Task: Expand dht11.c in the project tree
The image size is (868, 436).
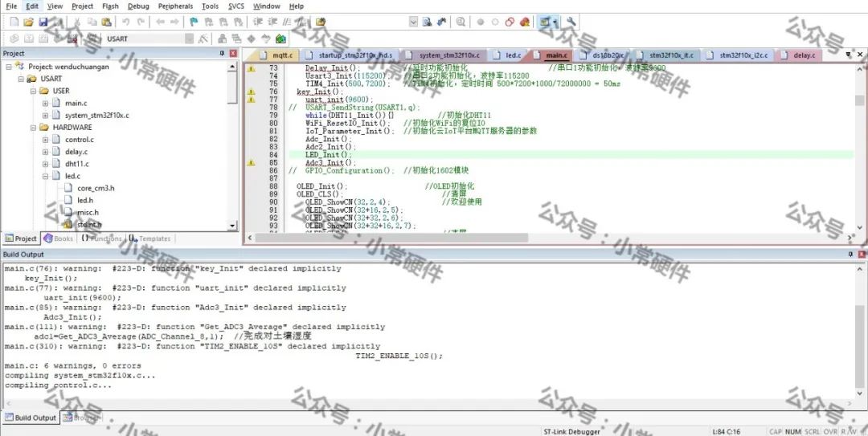Action: 45,164
